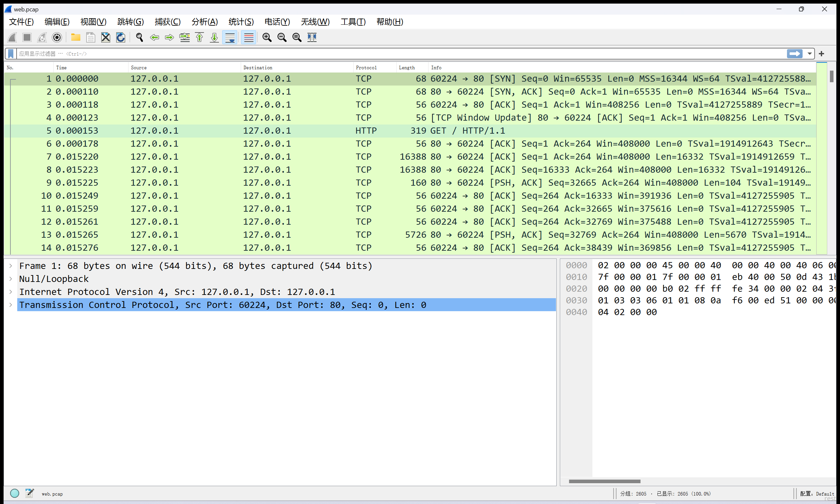The width and height of the screenshot is (840, 504).
Task: Open capture options gear icon
Action: point(57,37)
